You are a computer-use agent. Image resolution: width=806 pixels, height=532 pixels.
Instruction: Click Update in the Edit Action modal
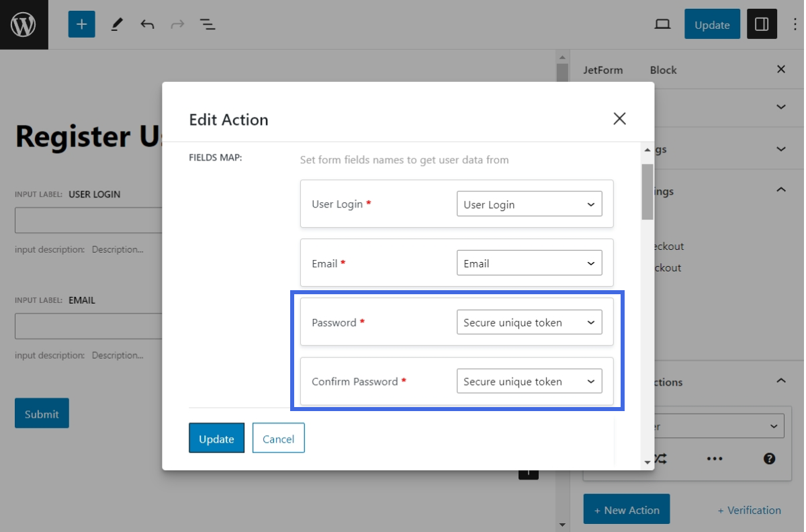point(216,438)
